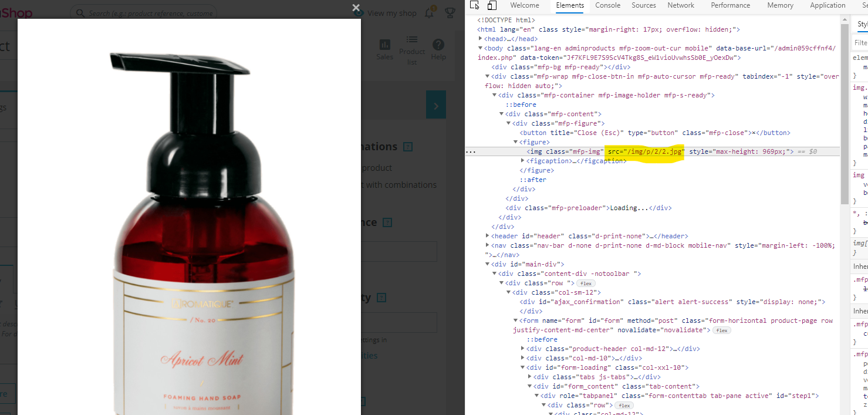Click flex badge on div class row
The image size is (868, 415).
pos(586,284)
